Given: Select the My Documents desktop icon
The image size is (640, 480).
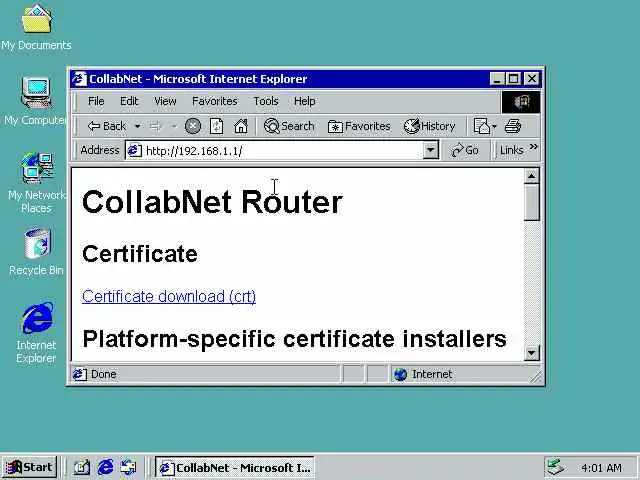Looking at the screenshot, I should click(36, 27).
